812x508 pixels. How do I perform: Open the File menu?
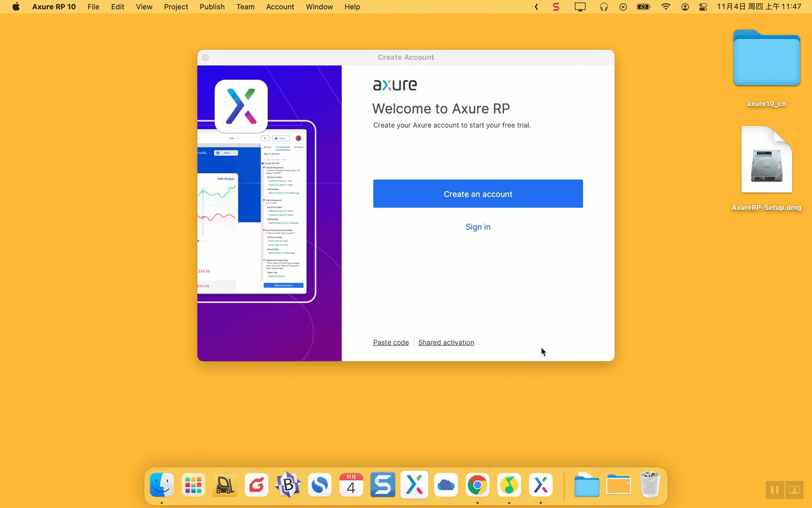(94, 7)
